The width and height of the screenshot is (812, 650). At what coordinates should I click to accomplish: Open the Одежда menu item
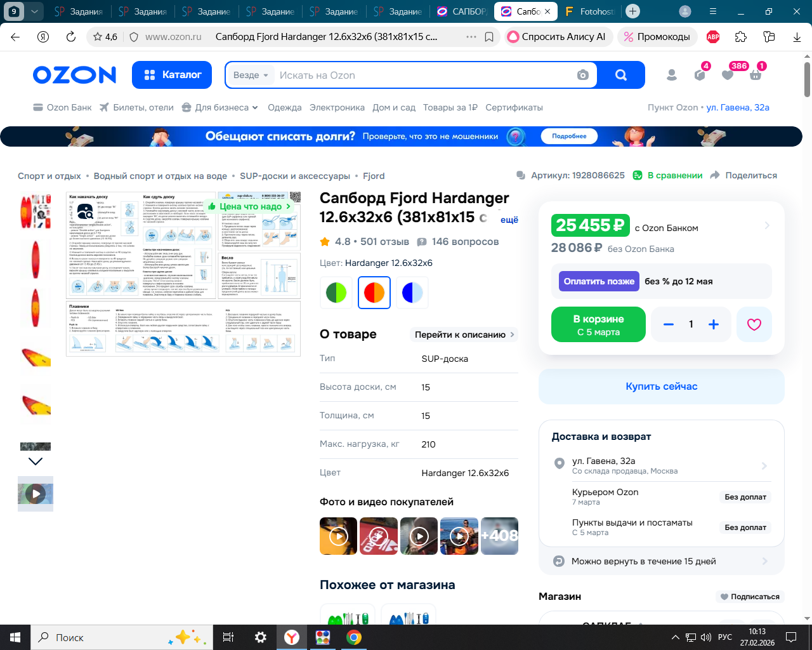pyautogui.click(x=285, y=107)
